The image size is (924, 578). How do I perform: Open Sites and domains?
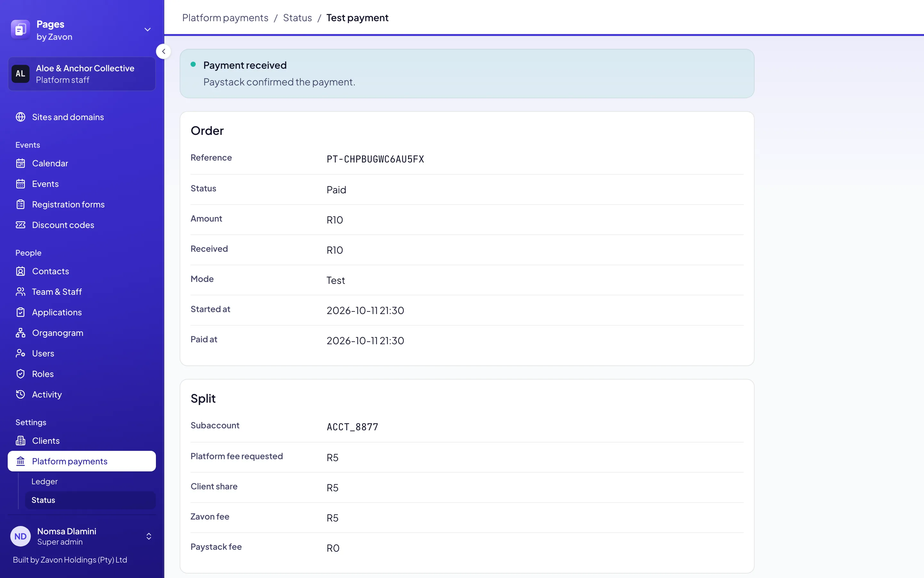click(82, 117)
